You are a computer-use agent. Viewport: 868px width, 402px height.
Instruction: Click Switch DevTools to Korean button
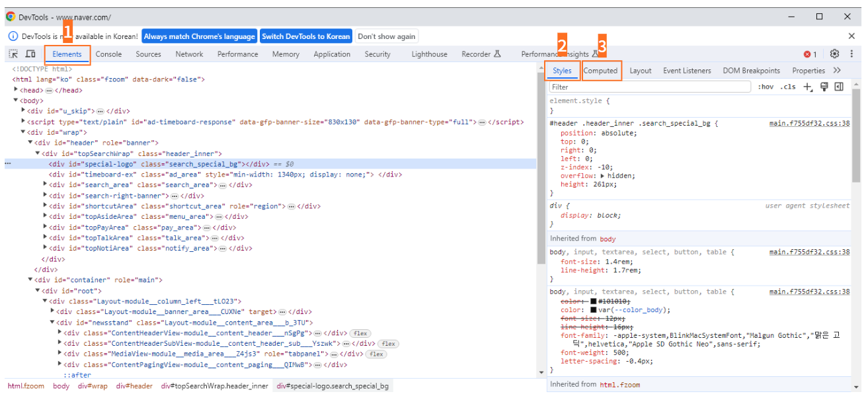(306, 36)
